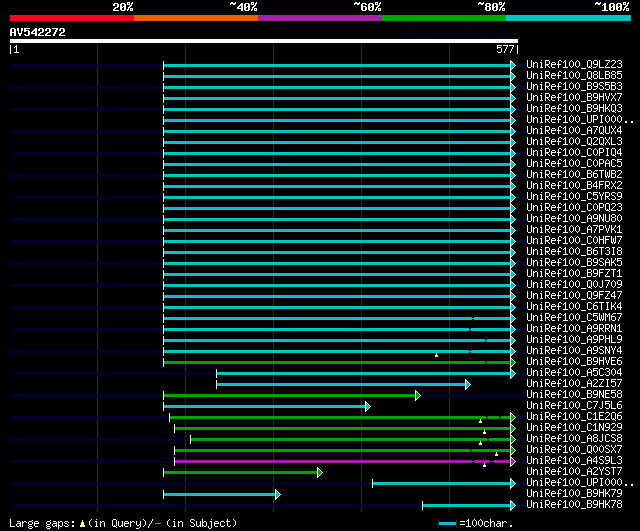This screenshot has width=640, height=531.
Task: Click the green ~80% identity legend segment
Action: [444, 18]
